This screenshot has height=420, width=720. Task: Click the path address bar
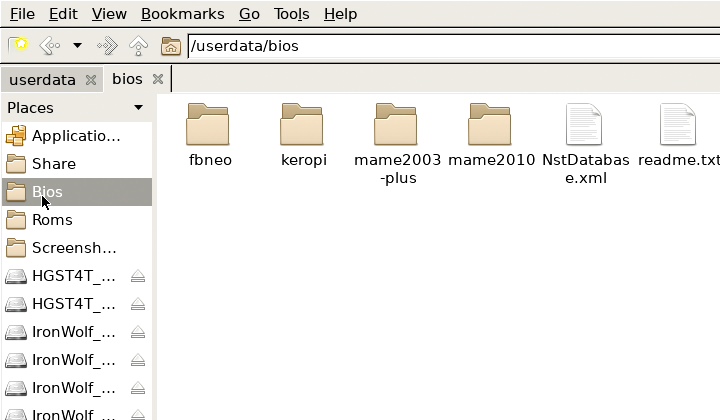[x=450, y=46]
